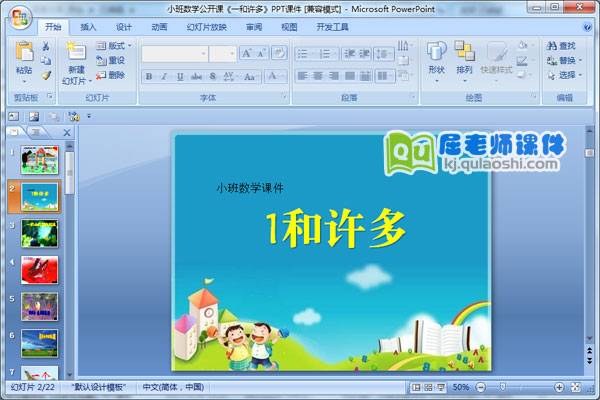Click the Paste clipboard icon
The height and width of the screenshot is (400, 600).
(24, 52)
